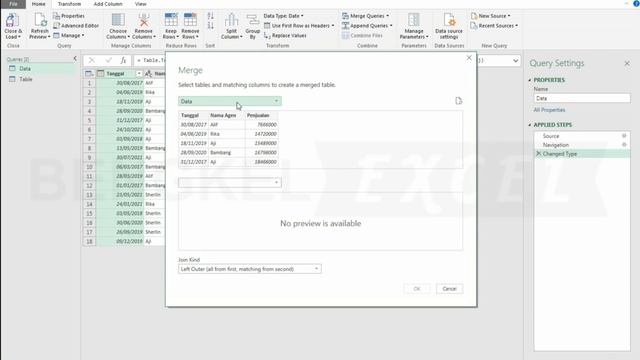Collapse the APPLIED STEPS section
Image resolution: width=640 pixels, height=360 pixels.
pos(530,125)
